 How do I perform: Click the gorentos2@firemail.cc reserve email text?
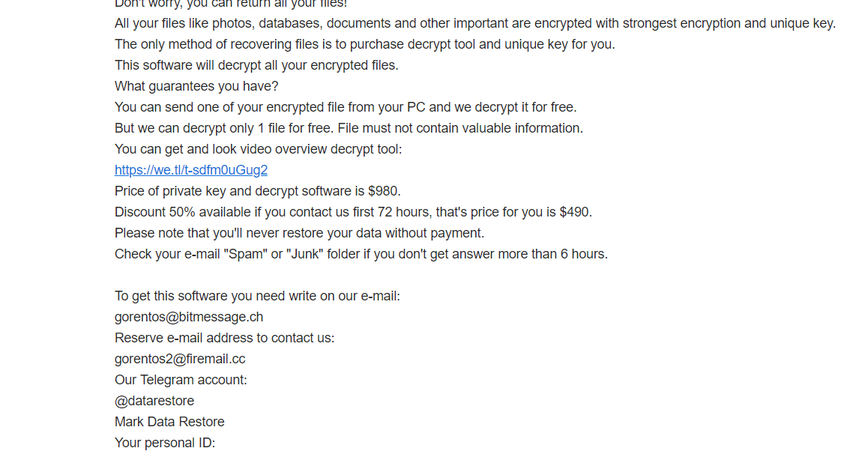tap(180, 359)
